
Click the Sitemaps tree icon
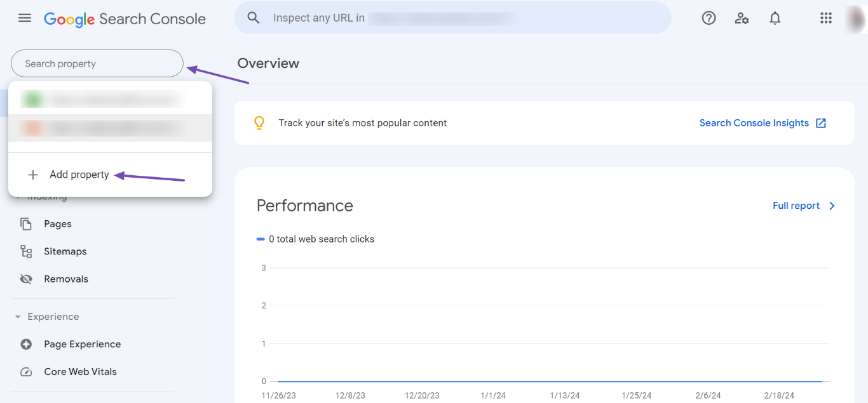pos(26,251)
